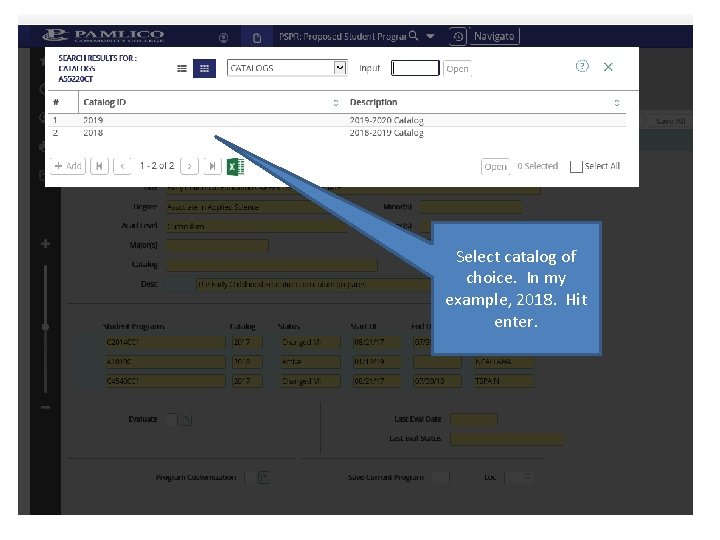
Task: Open the Program Customization detail icon
Action: tap(264, 478)
